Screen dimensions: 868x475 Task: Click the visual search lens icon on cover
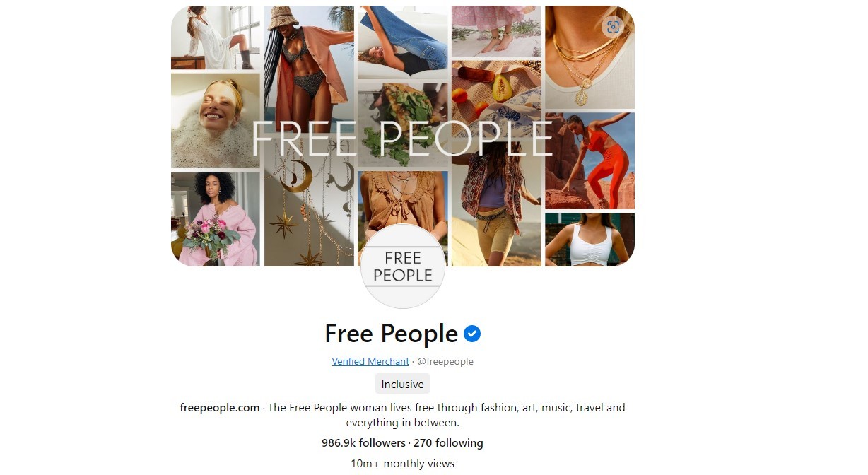(613, 27)
